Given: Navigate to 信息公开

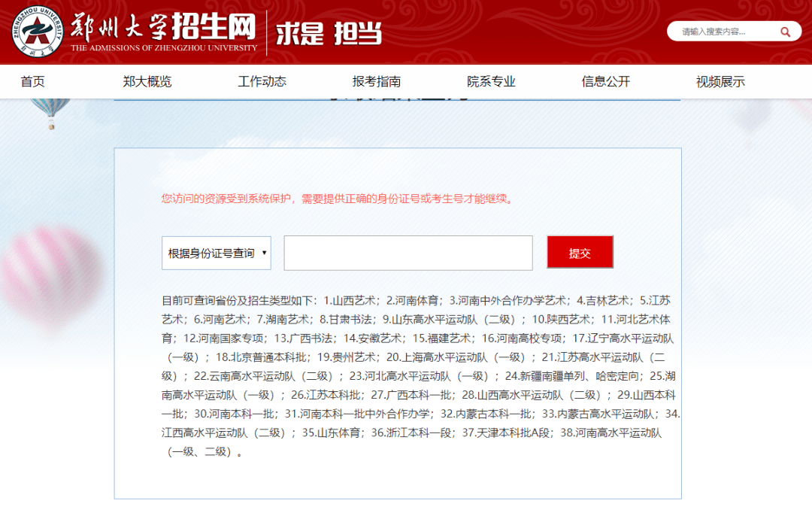Looking at the screenshot, I should (606, 81).
